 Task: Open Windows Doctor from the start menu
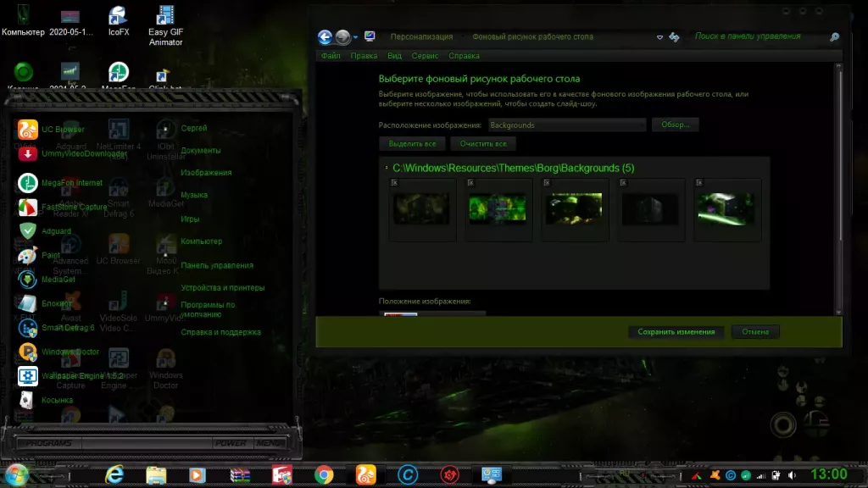click(x=58, y=352)
